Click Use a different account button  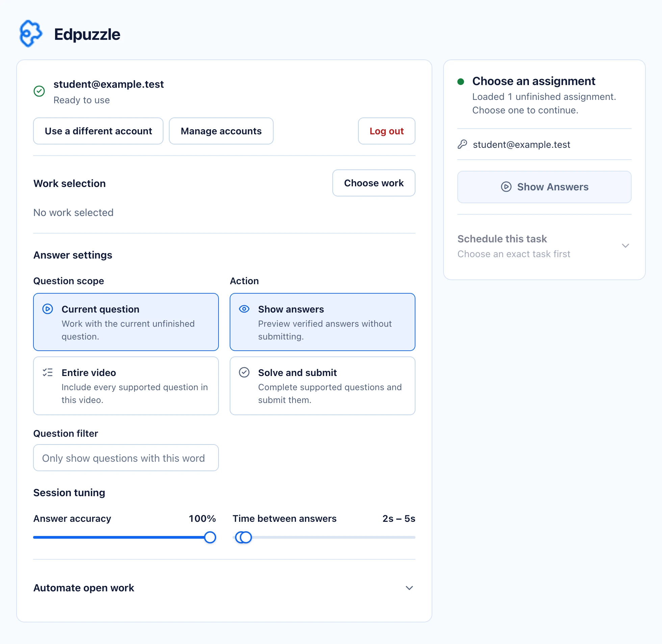98,131
